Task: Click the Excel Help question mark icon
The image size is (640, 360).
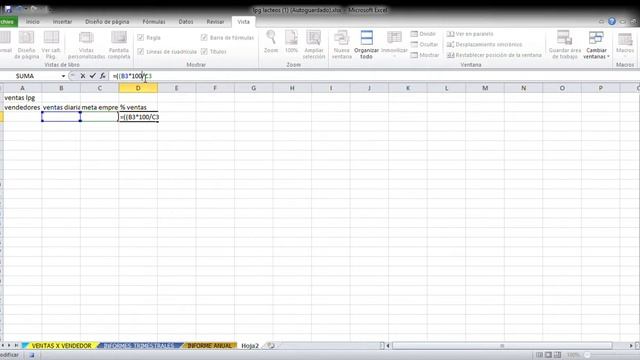Action: (x=612, y=21)
